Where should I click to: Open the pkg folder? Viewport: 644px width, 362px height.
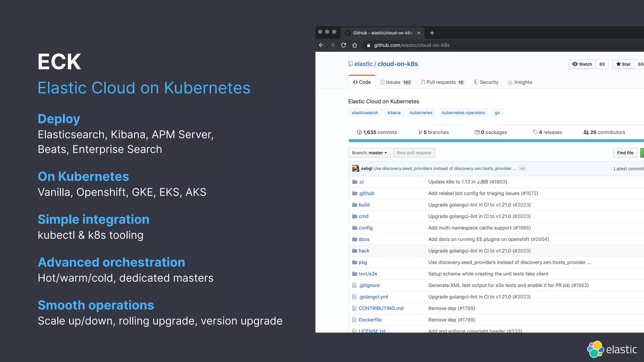(363, 262)
